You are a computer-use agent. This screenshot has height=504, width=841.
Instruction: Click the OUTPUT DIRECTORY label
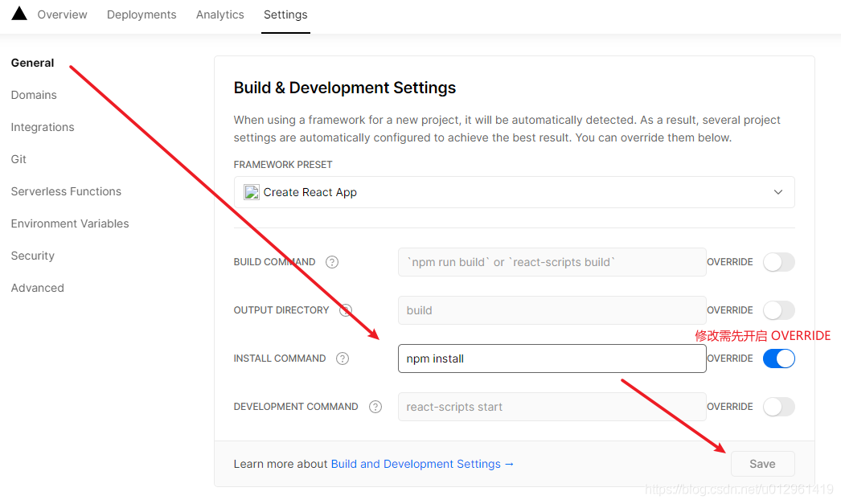(281, 310)
